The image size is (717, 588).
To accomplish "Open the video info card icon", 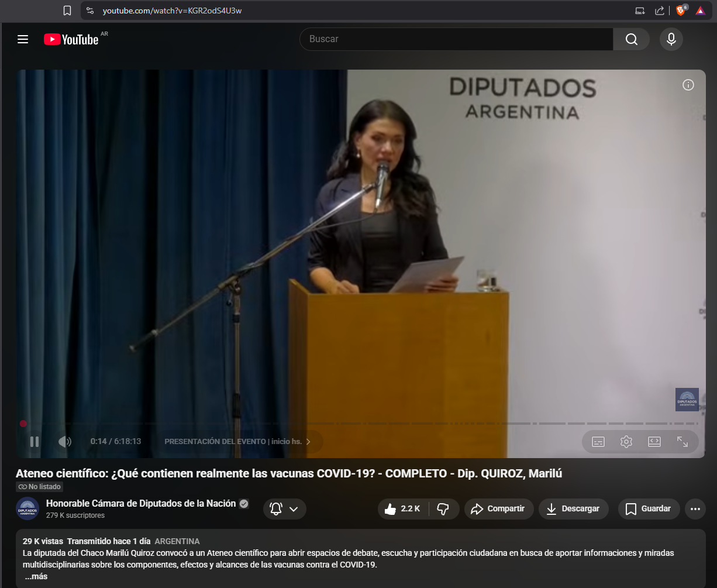I will [x=688, y=85].
